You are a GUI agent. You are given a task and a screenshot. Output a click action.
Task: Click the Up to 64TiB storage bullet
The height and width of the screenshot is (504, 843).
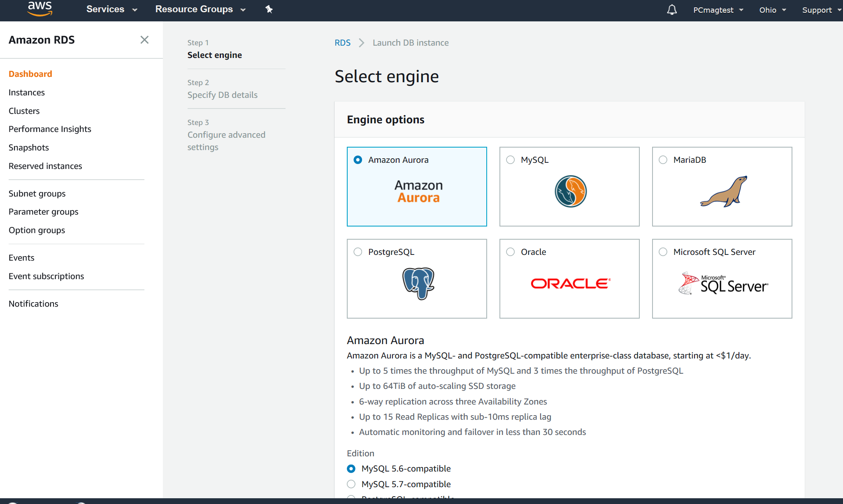(437, 386)
